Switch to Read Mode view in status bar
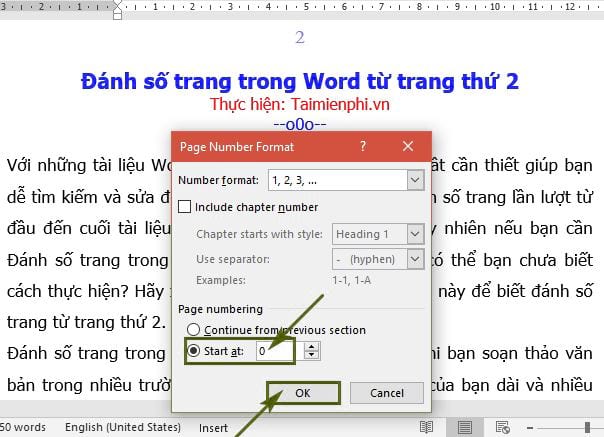The width and height of the screenshot is (604, 437). tap(426, 427)
